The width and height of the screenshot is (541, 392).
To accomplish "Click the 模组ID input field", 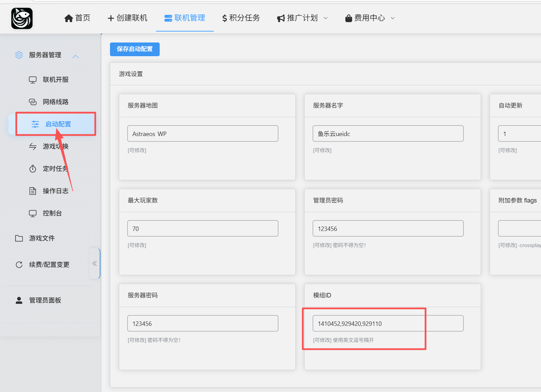I will point(388,323).
